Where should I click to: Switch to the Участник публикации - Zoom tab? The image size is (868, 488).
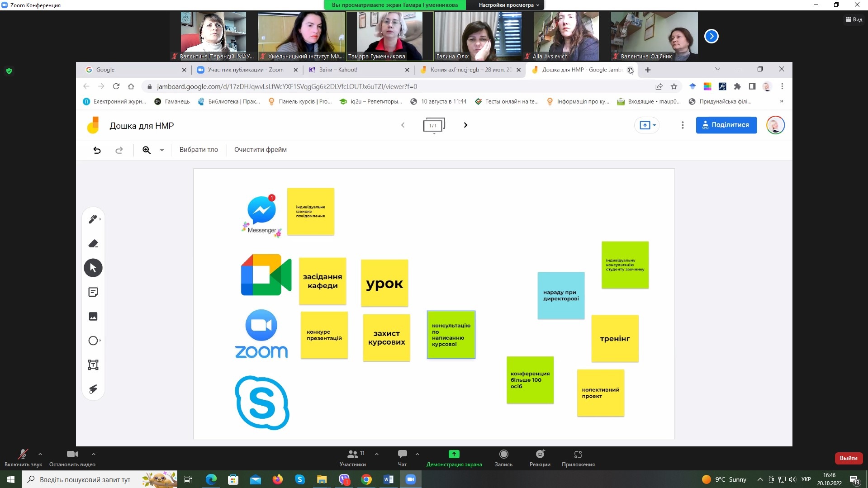pyautogui.click(x=245, y=70)
